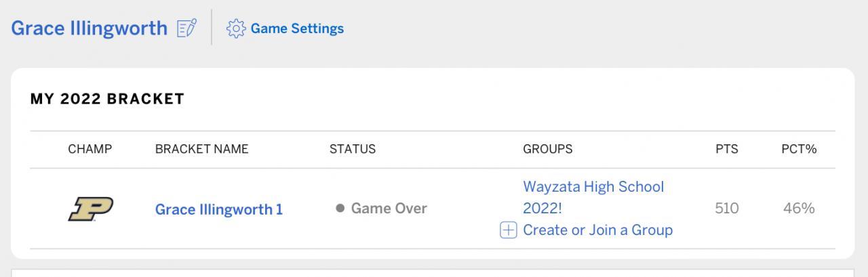Screen dimensions: 868x277
Task: Click the Game Over status text
Action: (x=389, y=208)
